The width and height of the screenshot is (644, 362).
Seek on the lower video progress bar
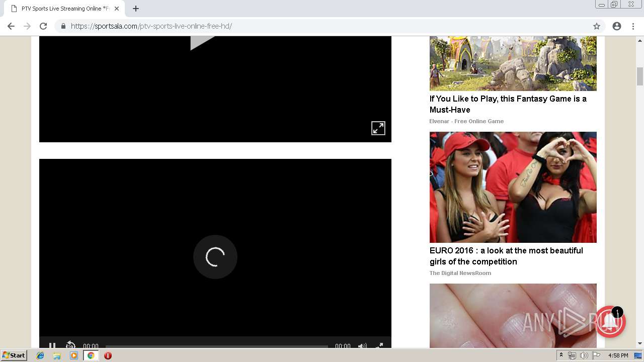217,346
